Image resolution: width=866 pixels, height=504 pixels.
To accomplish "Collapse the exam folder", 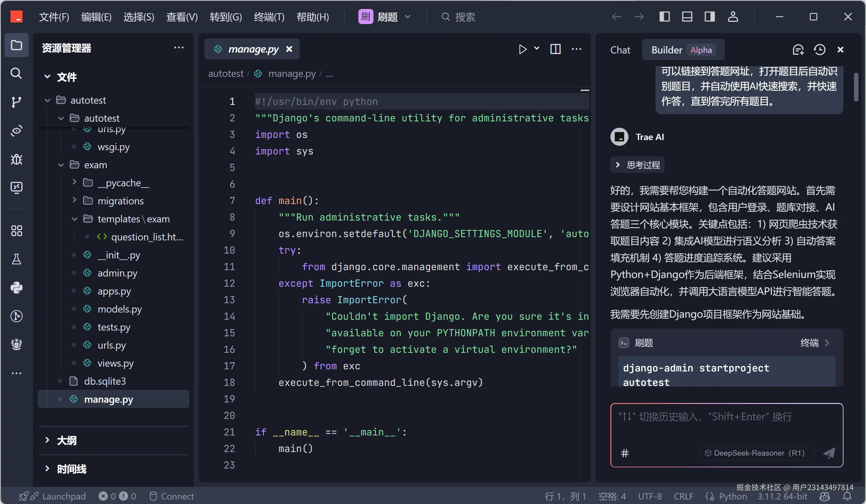I will (61, 165).
